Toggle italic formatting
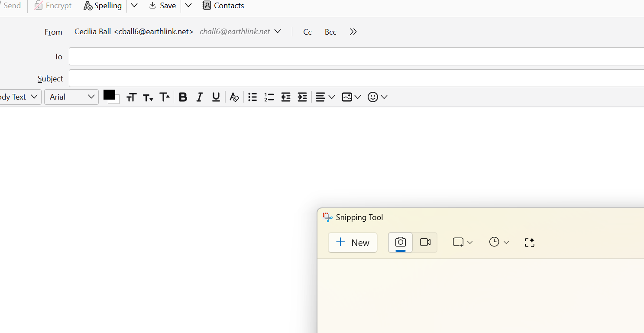Image resolution: width=644 pixels, height=333 pixels. tap(199, 97)
